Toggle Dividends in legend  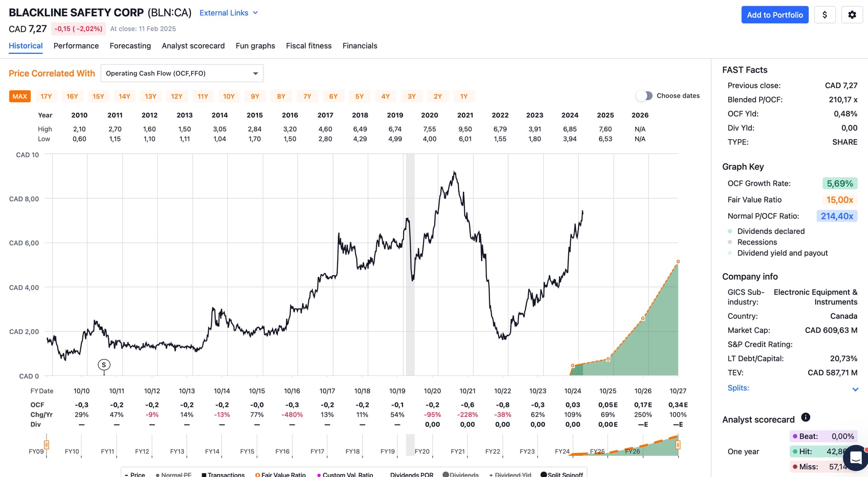click(460, 474)
